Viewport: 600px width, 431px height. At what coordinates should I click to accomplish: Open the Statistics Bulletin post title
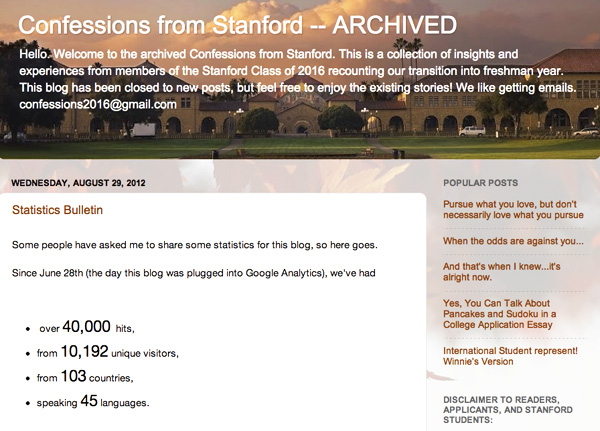click(58, 211)
